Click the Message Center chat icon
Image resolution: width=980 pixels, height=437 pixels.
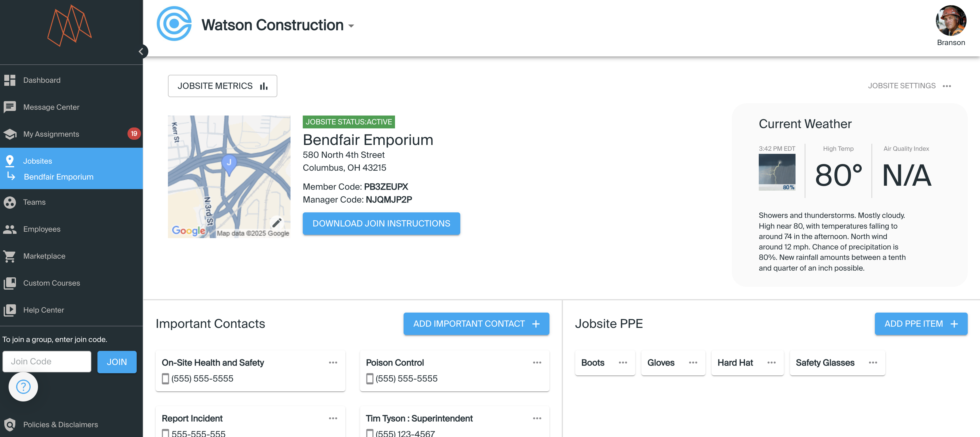coord(10,107)
